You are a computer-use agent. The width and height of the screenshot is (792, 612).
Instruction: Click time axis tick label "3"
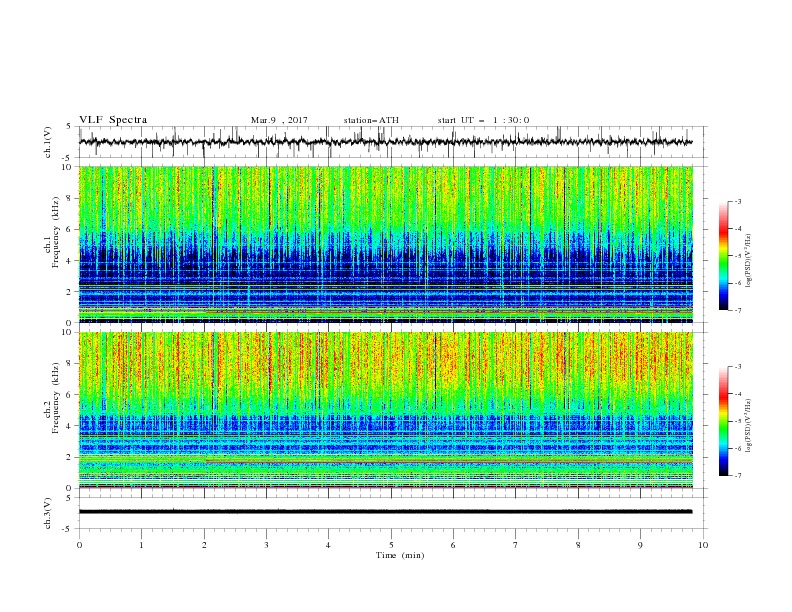266,545
